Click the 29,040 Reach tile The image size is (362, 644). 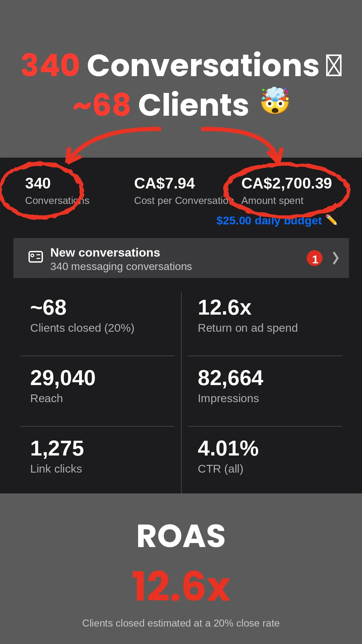[x=97, y=391]
